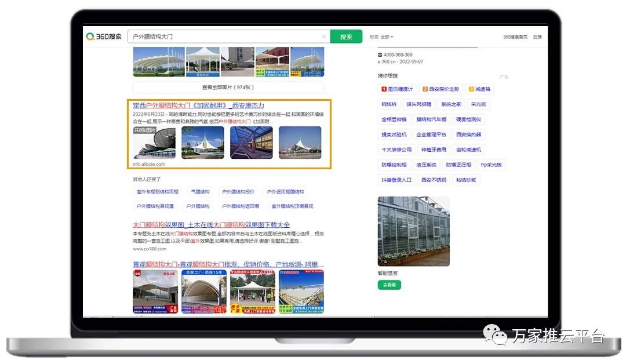Clear the search box with the X icon
This screenshot has width=626, height=364.
(323, 37)
